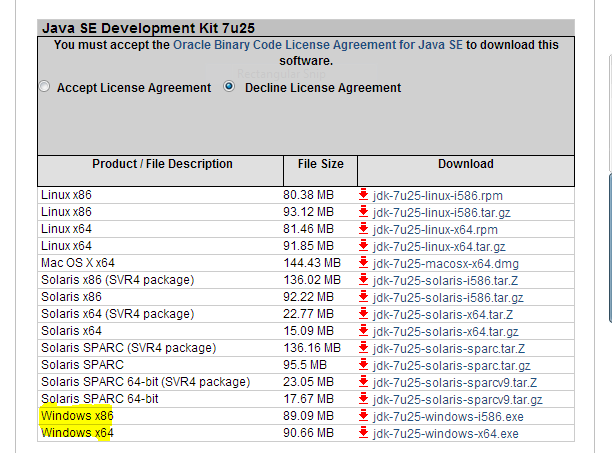612x453 pixels.
Task: Click the Java SE Development Kit 7u25 title
Action: pos(149,28)
